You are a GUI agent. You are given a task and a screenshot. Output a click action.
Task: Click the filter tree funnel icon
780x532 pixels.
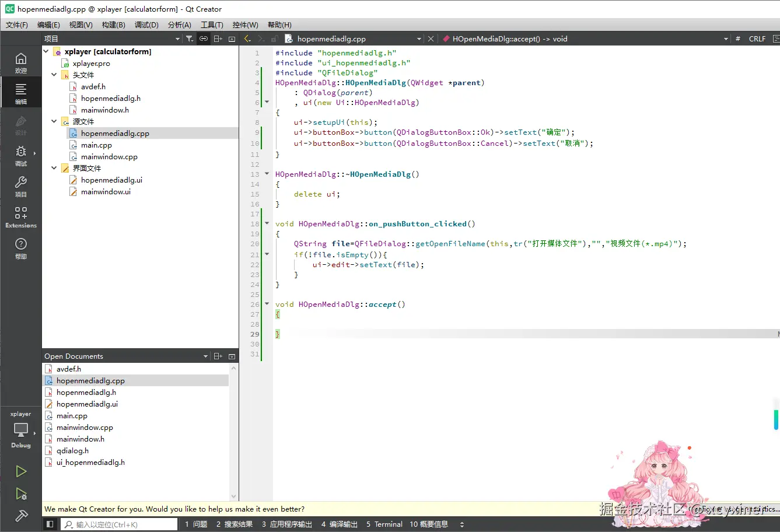pos(190,39)
